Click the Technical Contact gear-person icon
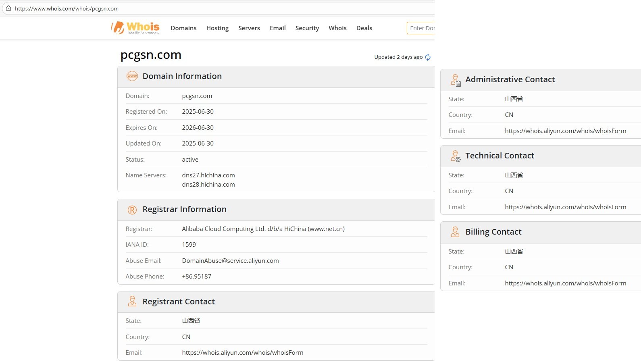This screenshot has height=364, width=641. pyautogui.click(x=456, y=156)
